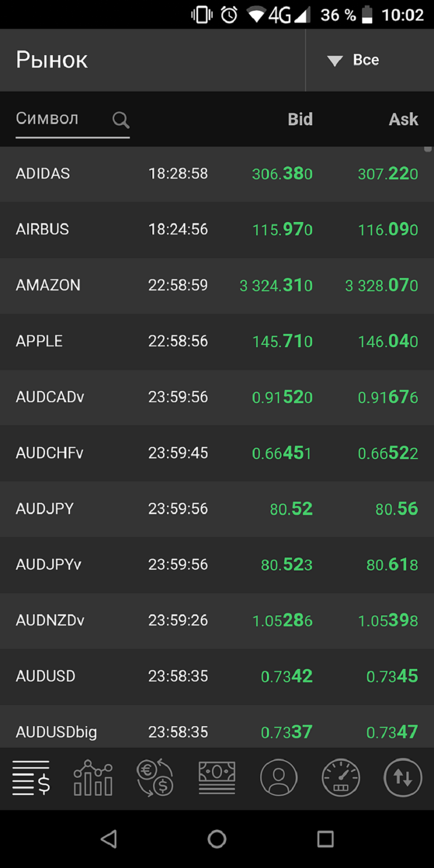
Task: Select the Bid column header
Action: pos(300,119)
